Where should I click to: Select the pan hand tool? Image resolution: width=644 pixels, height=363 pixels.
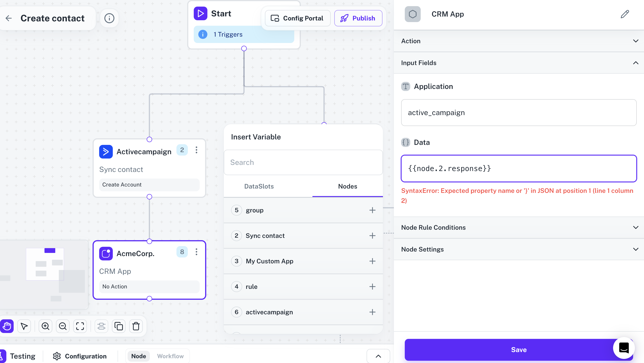pyautogui.click(x=7, y=326)
